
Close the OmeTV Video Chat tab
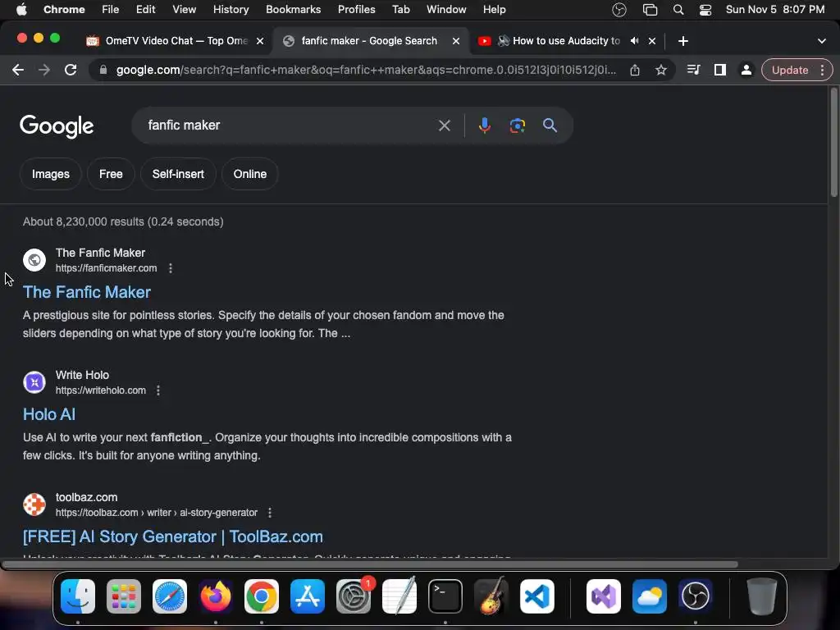260,41
